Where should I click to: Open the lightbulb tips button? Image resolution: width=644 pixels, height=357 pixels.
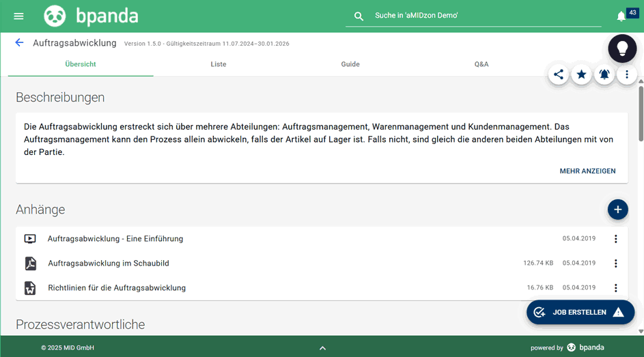pyautogui.click(x=622, y=48)
